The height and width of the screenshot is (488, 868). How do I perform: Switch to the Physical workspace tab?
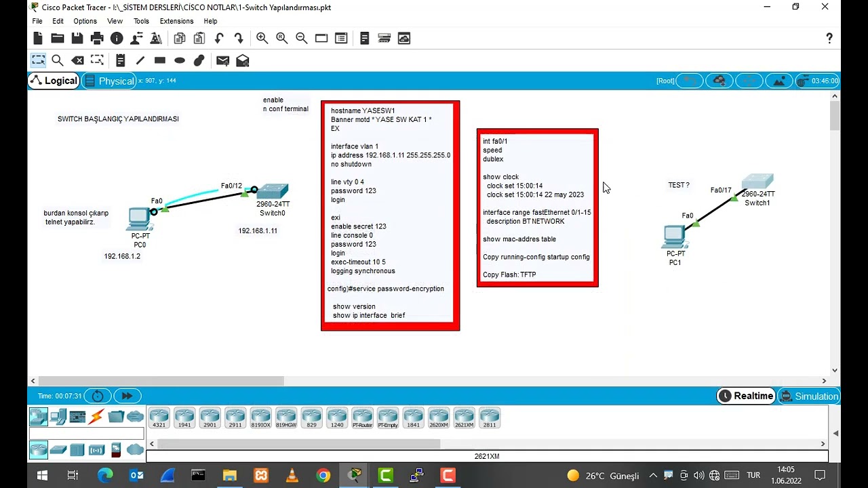(x=109, y=81)
